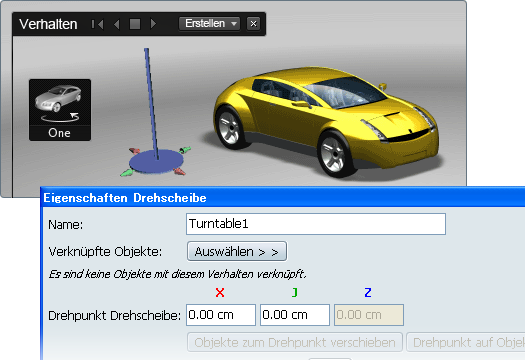Click the rewind-to-start playback icon
The image size is (525, 360).
[97, 24]
